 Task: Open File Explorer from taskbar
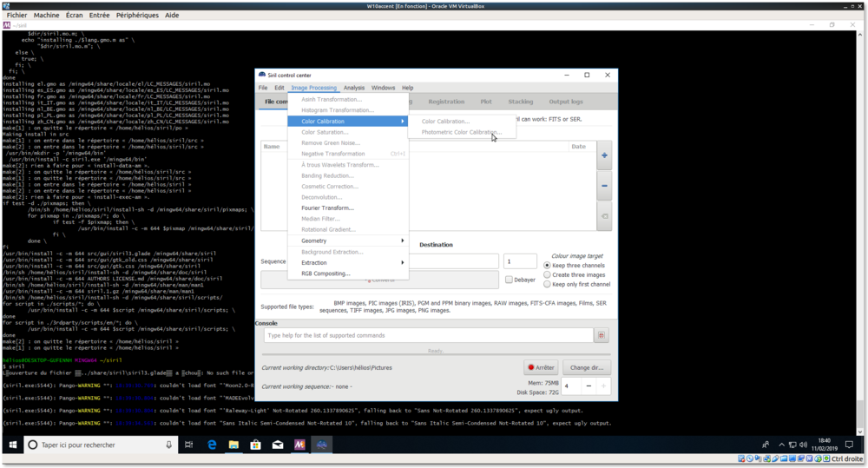(233, 445)
